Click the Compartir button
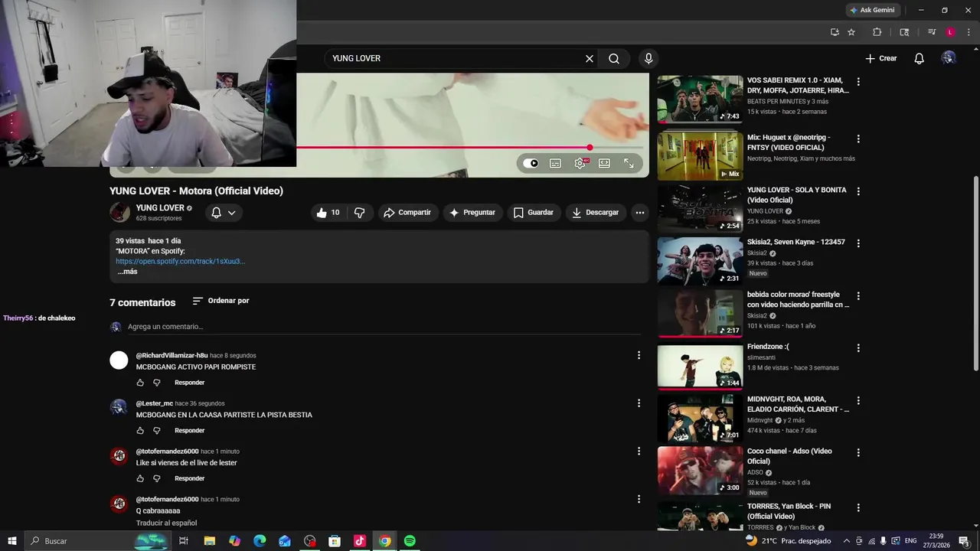 click(x=408, y=213)
